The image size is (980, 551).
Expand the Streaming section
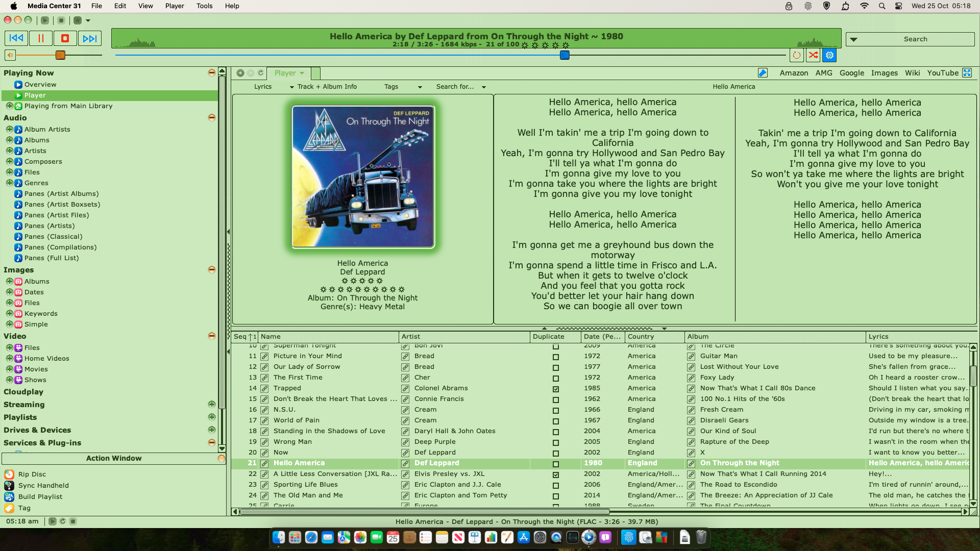coord(211,404)
